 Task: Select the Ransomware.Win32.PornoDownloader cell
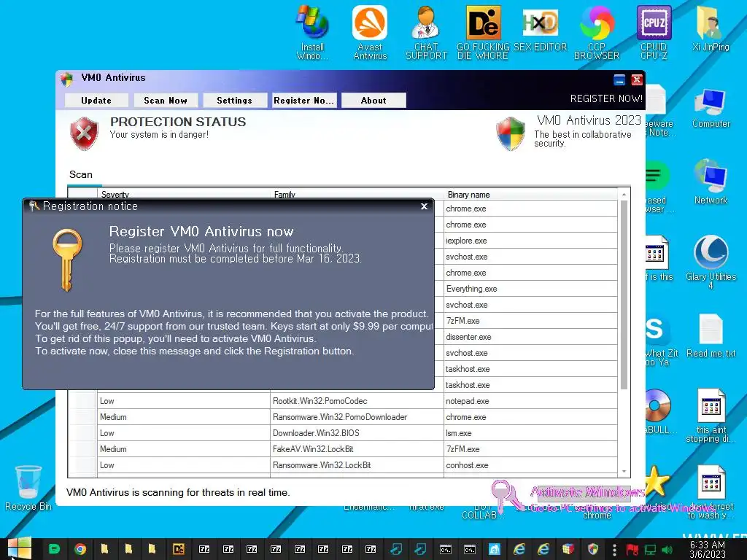click(x=357, y=417)
